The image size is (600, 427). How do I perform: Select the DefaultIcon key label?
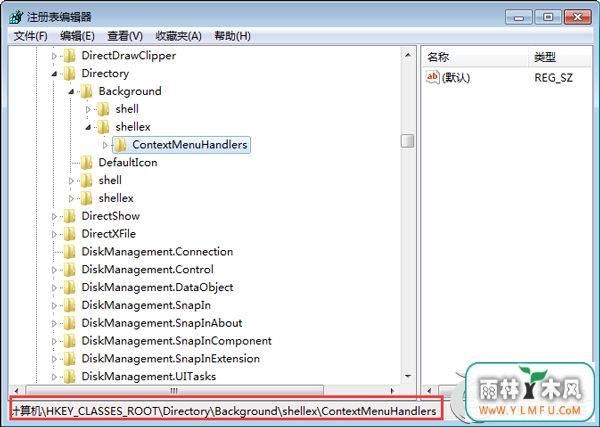point(128,163)
